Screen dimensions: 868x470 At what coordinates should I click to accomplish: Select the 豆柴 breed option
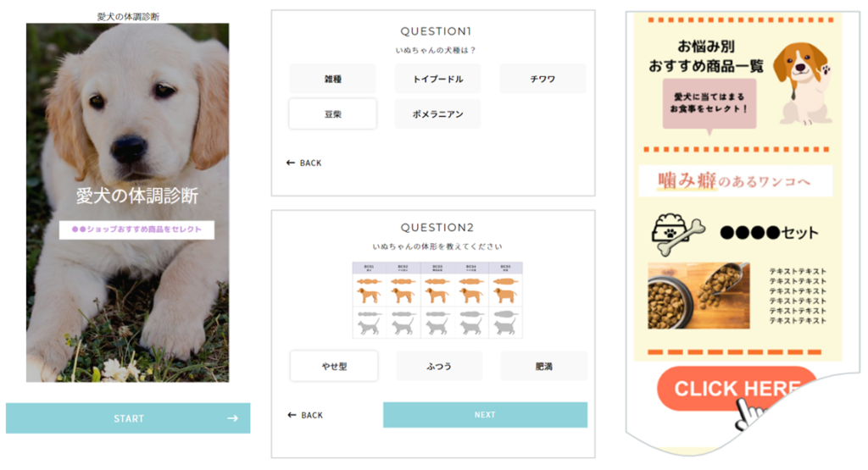point(332,114)
